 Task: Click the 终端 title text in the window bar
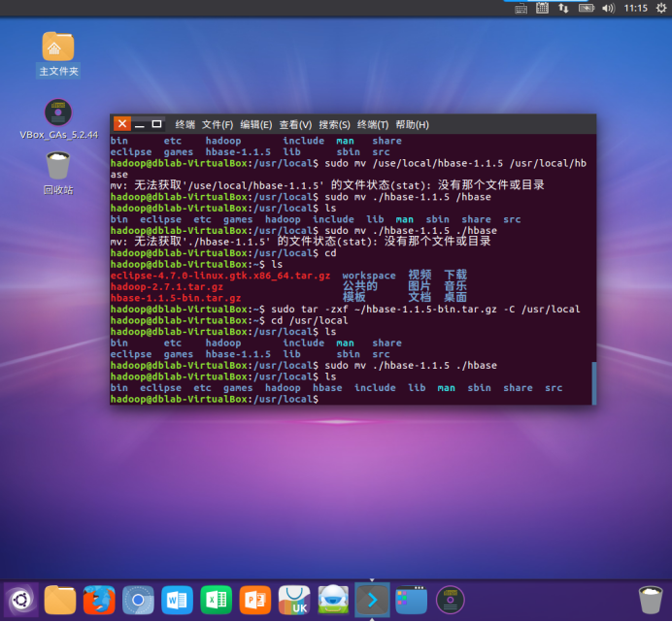[185, 124]
